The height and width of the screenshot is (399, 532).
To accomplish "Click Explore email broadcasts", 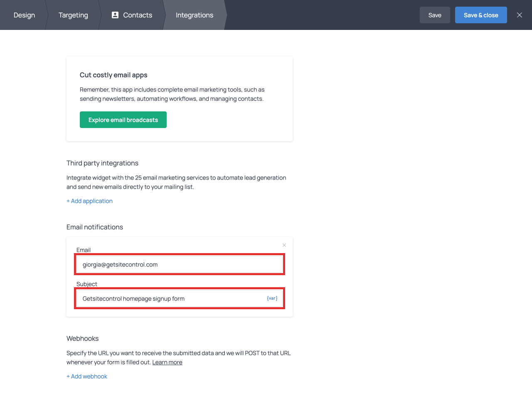I will [x=123, y=120].
